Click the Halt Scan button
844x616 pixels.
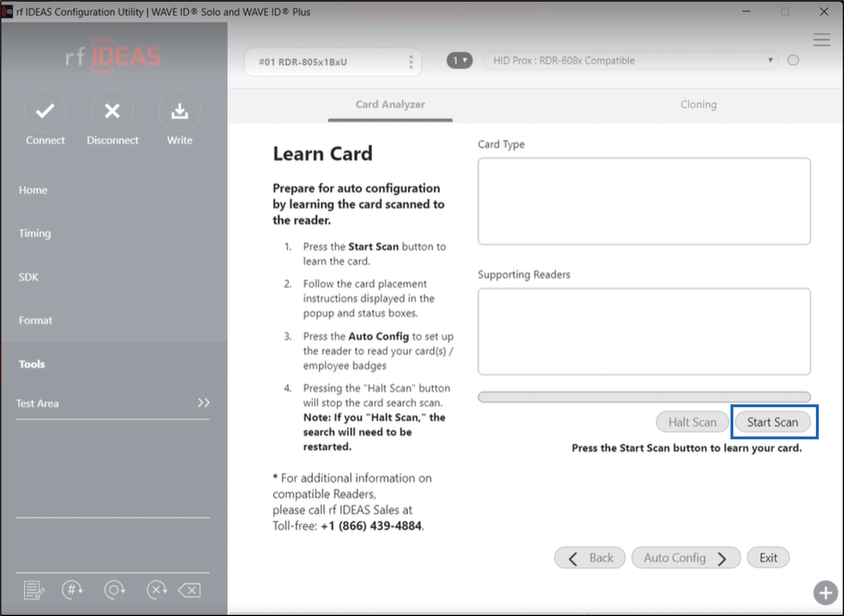pyautogui.click(x=693, y=422)
